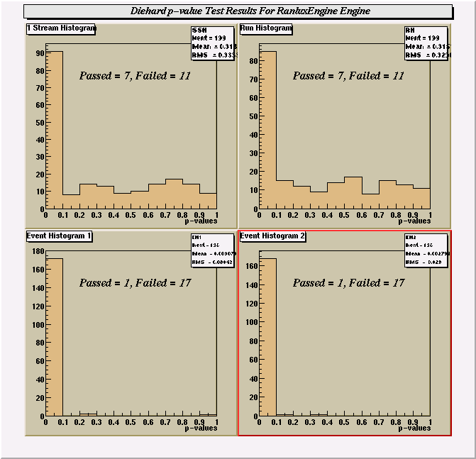Viewport: 476px width, 459px height.
Task: Click the statistics box in Event Histogram 1
Action: pos(212,251)
